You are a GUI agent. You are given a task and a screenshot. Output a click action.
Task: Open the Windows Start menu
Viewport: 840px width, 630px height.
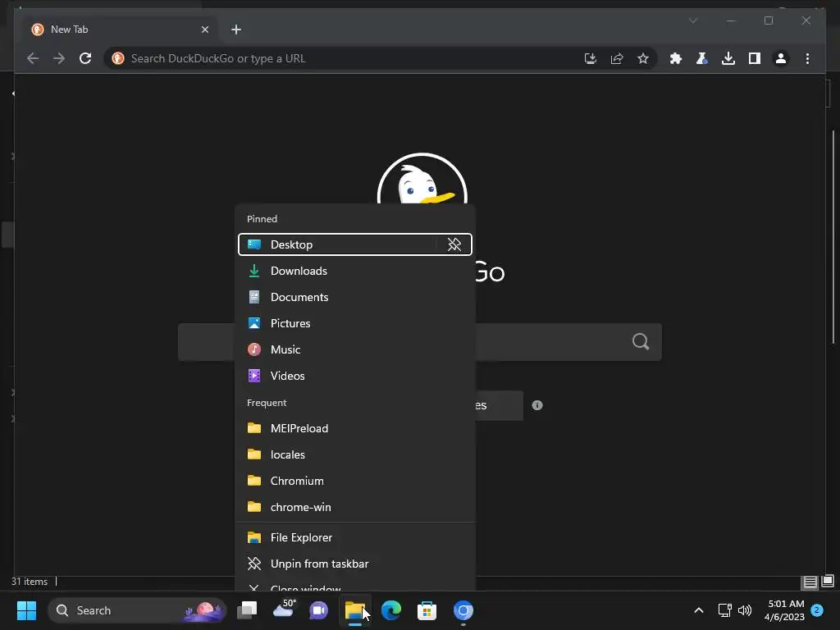click(x=26, y=610)
